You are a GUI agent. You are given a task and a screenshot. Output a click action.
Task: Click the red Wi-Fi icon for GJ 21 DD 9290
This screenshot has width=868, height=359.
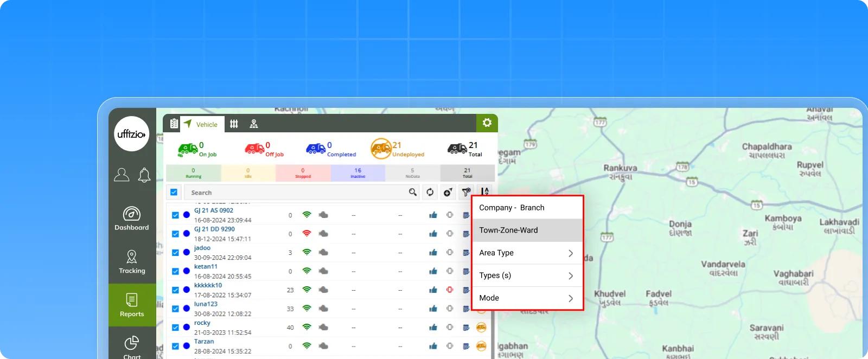(307, 234)
